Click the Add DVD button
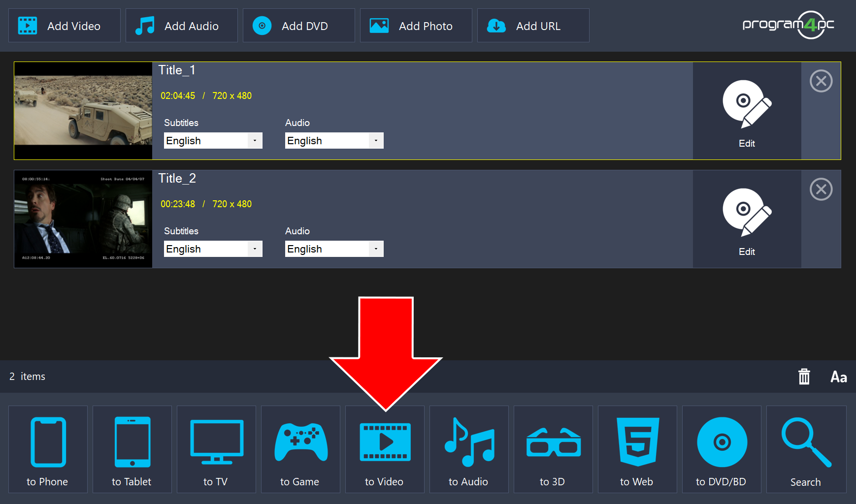Screen dimensions: 856x504 pos(299,26)
